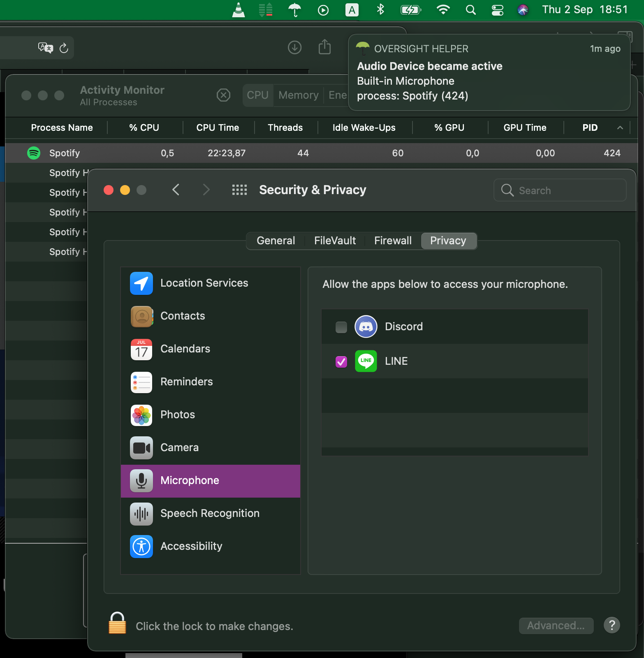Viewport: 644px width, 658px height.
Task: Click the share icon in browser toolbar
Action: 325,47
